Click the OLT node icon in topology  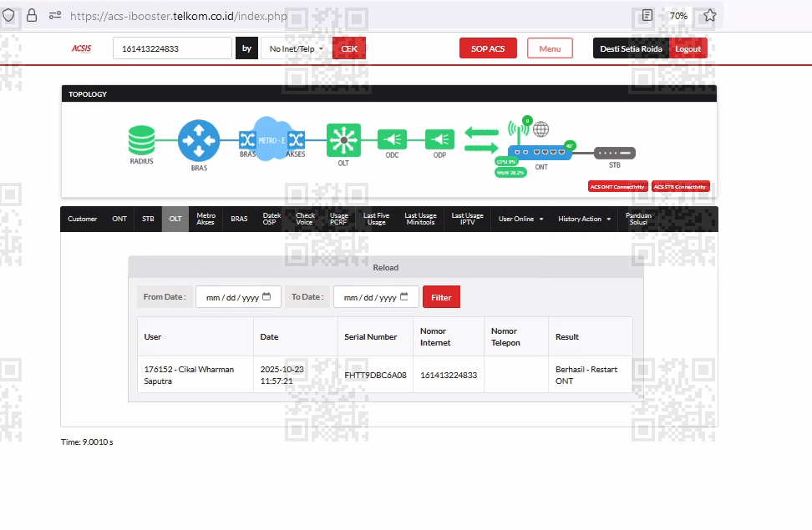coord(343,139)
